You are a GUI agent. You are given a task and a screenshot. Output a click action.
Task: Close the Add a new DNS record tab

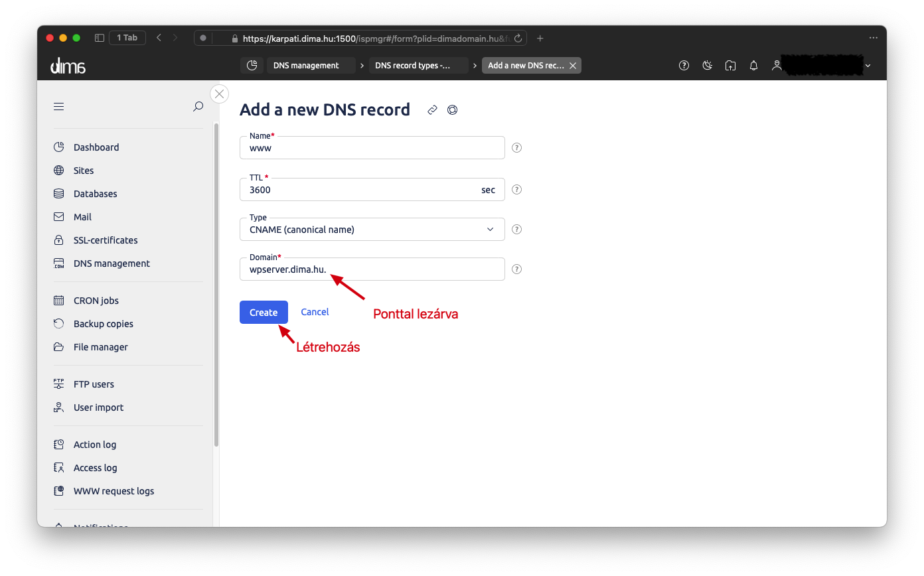tap(573, 65)
